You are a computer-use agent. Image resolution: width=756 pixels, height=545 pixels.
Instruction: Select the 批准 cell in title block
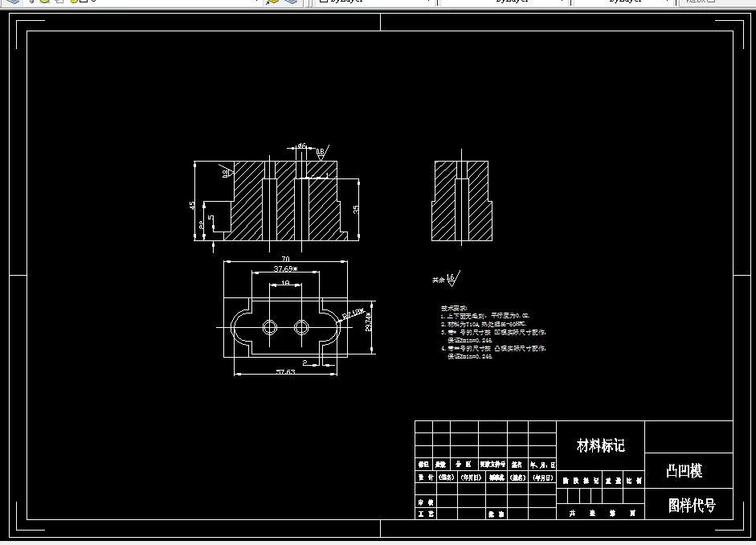497,514
